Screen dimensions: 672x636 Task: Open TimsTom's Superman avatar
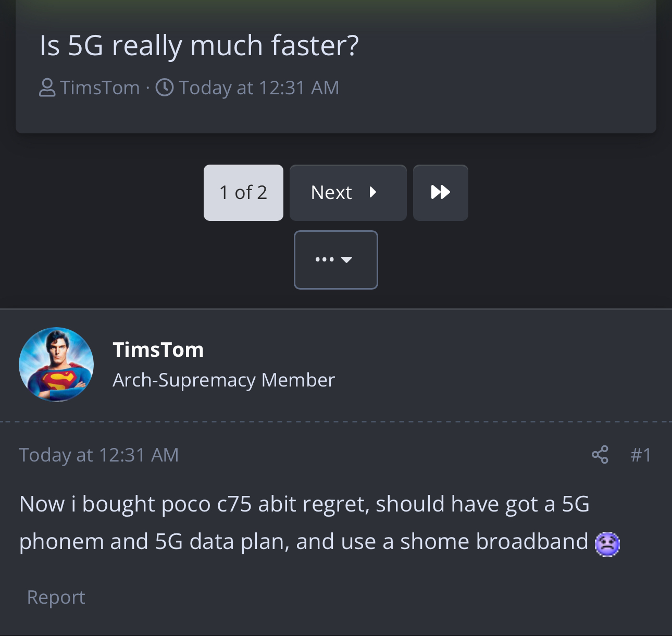pos(56,365)
